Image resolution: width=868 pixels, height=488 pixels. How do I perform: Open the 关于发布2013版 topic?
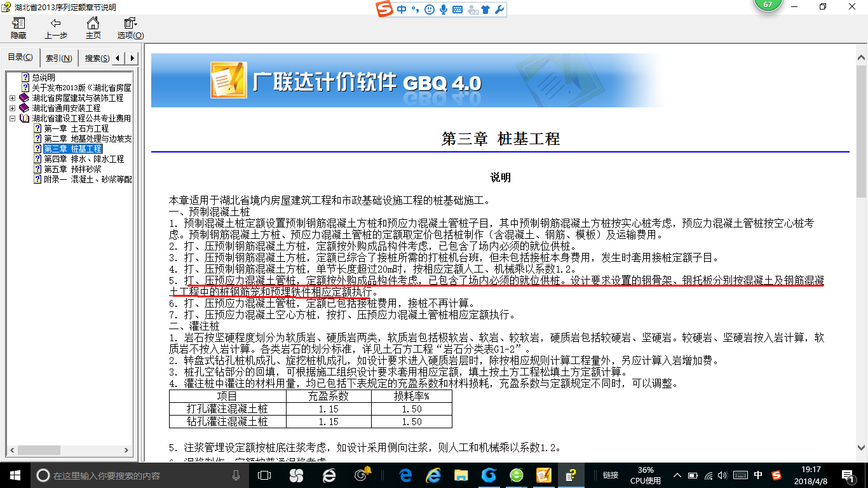click(x=81, y=88)
